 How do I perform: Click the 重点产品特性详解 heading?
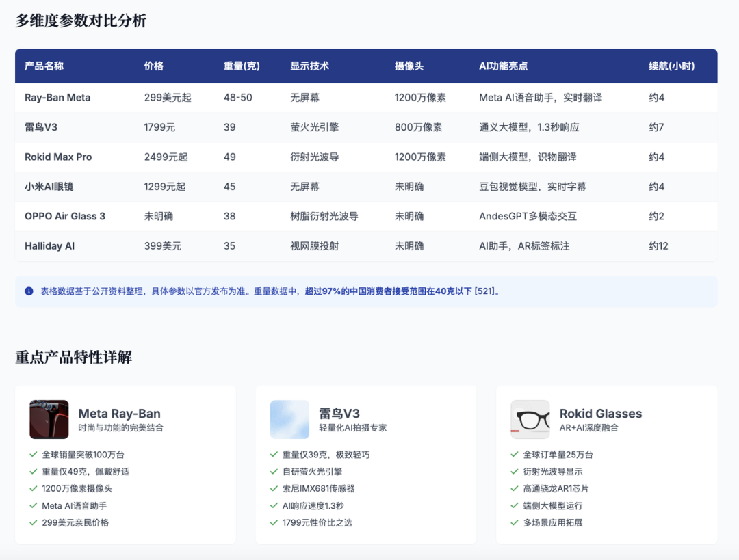point(73,358)
